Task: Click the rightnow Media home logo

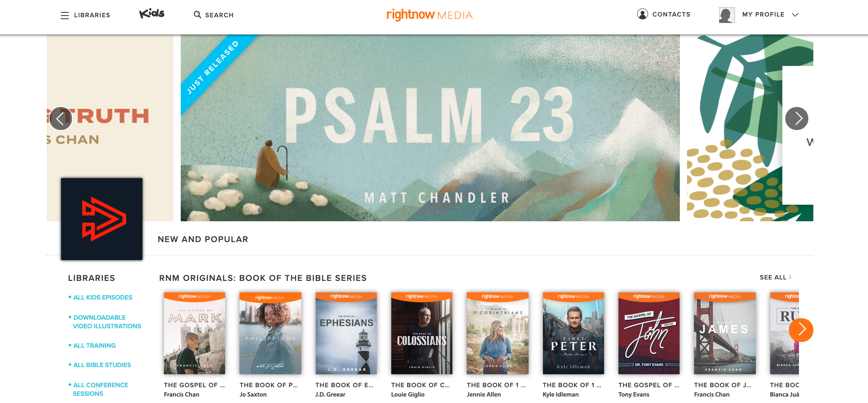Action: tap(429, 15)
